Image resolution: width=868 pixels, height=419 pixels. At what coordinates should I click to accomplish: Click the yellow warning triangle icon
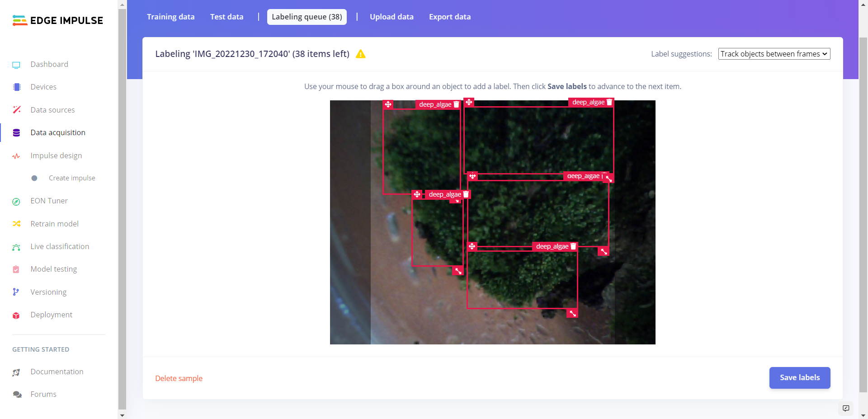(x=360, y=54)
